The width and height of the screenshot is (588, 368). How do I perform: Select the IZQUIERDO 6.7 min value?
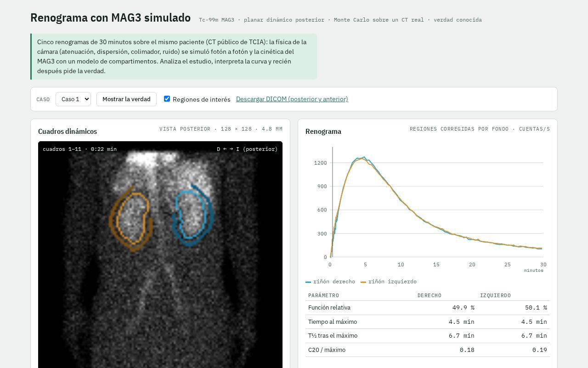[x=534, y=336]
